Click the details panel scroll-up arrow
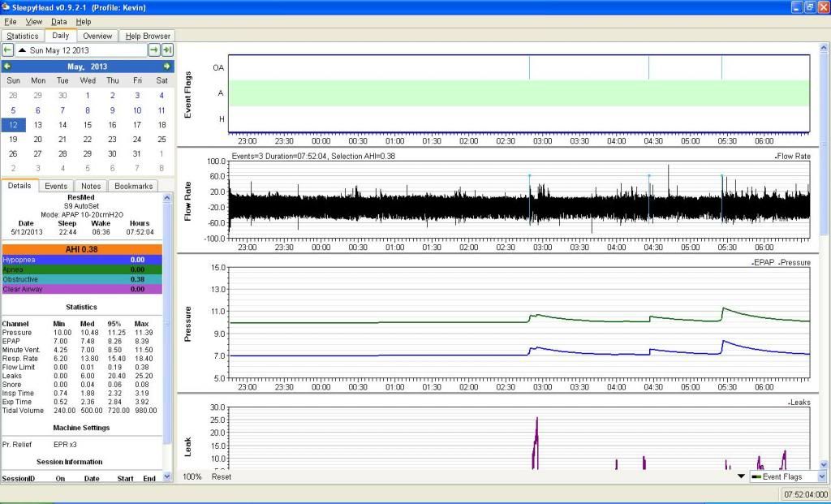831x504 pixels. pos(167,198)
